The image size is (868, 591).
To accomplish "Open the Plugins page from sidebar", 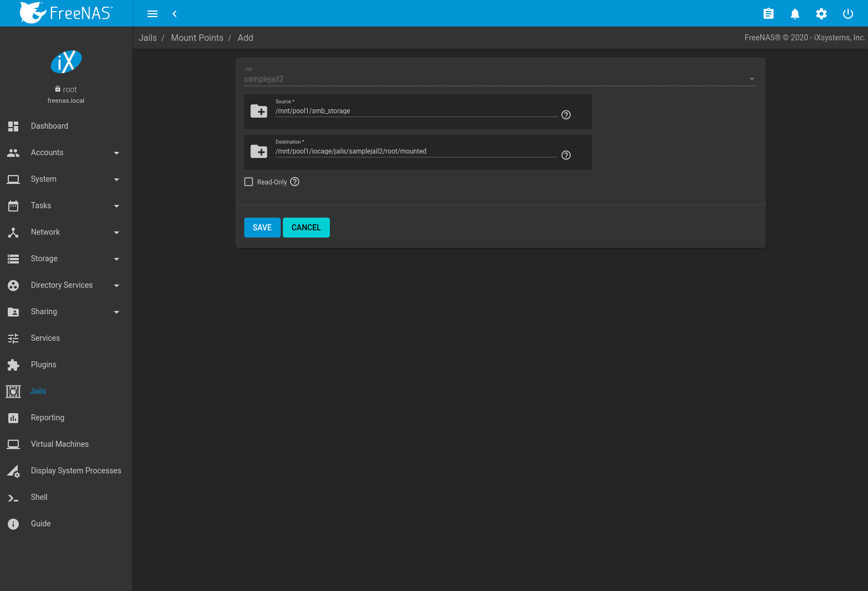I will [x=44, y=365].
